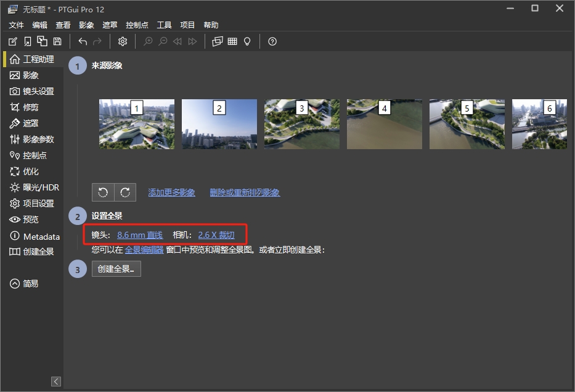Click the 添加更多影象 link
The height and width of the screenshot is (392, 575).
[171, 192]
